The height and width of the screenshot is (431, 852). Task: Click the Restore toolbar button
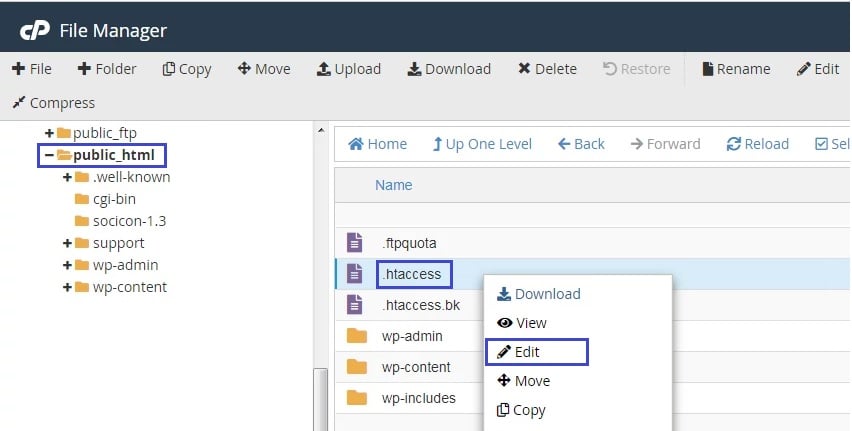pos(636,69)
